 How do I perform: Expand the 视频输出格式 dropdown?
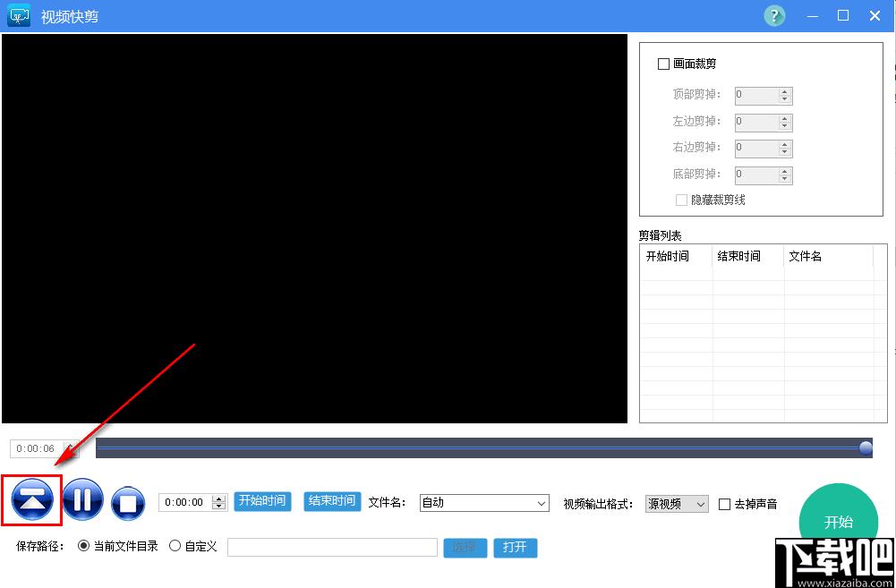coord(677,504)
